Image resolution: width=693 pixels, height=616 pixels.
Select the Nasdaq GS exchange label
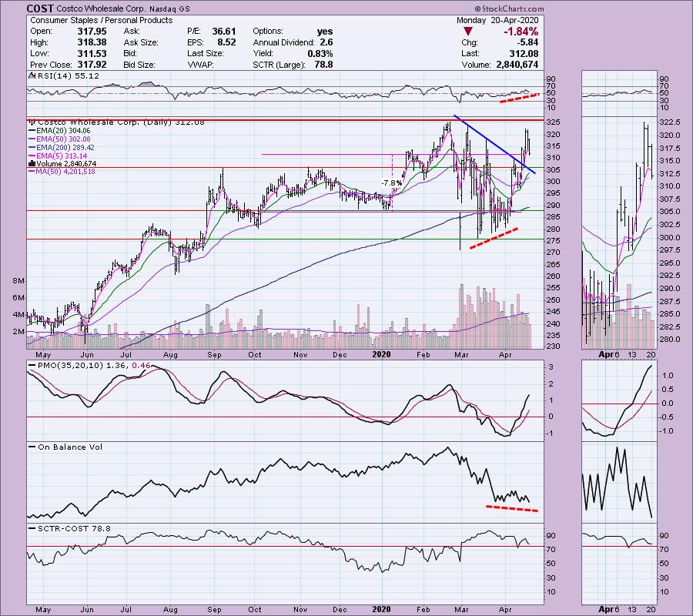coord(168,8)
